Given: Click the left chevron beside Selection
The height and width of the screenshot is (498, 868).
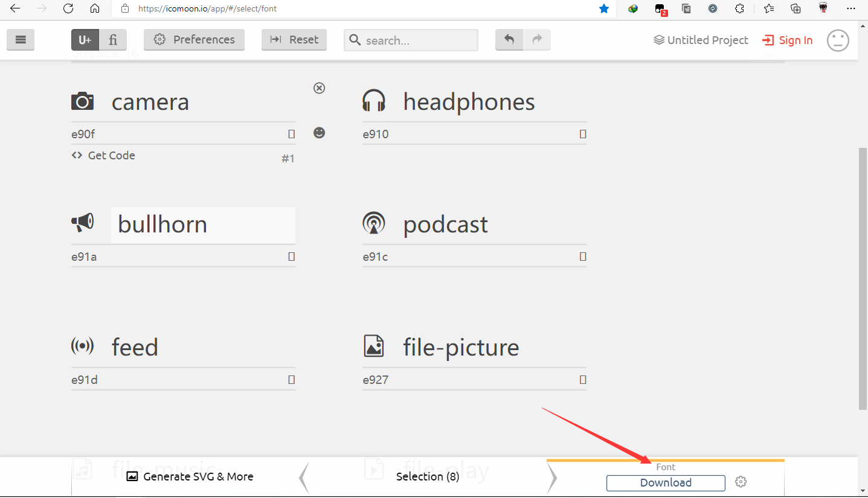Looking at the screenshot, I should 304,477.
